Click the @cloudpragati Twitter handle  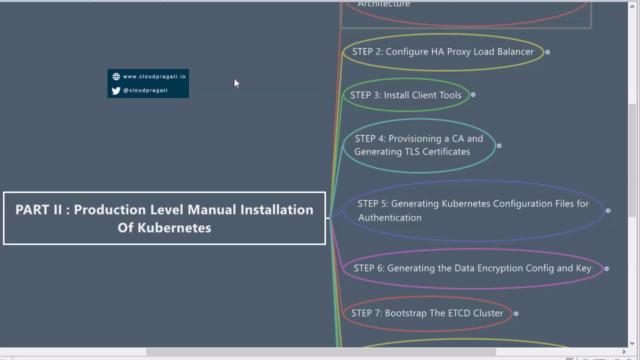[x=145, y=90]
